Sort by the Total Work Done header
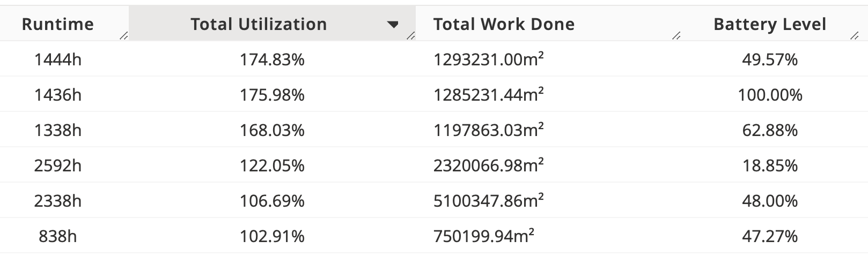 coord(504,24)
